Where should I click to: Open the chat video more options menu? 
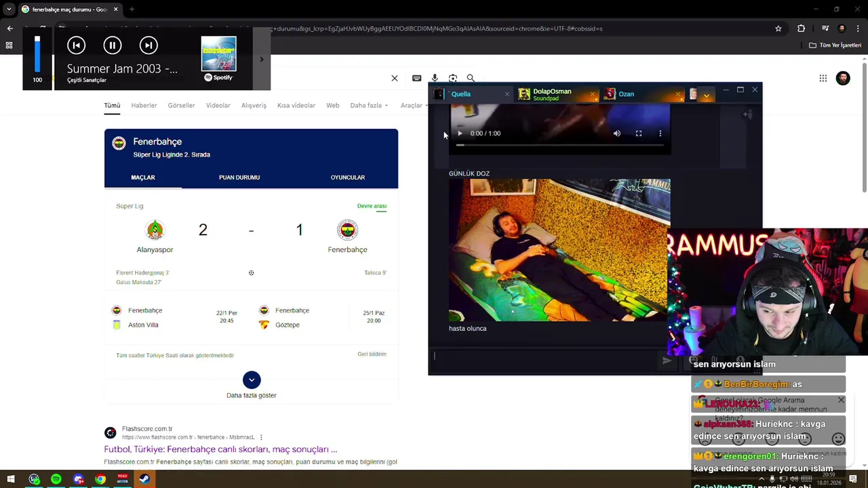coord(660,134)
